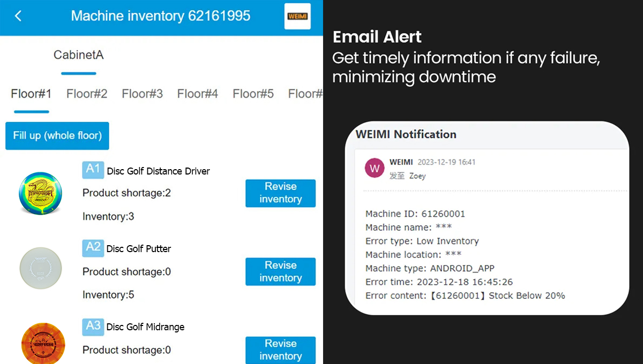
Task: Click the 'Disc Golf Midrange' name
Action: (145, 327)
